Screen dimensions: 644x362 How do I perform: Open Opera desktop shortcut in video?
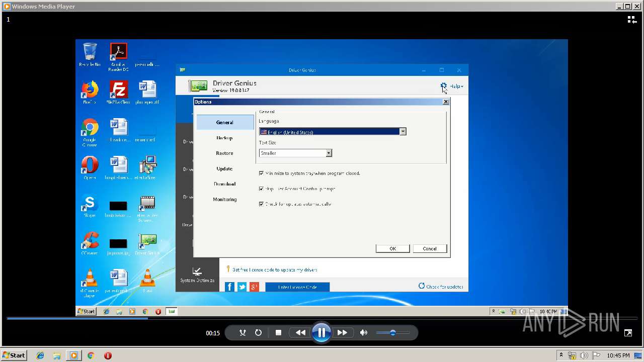click(90, 168)
